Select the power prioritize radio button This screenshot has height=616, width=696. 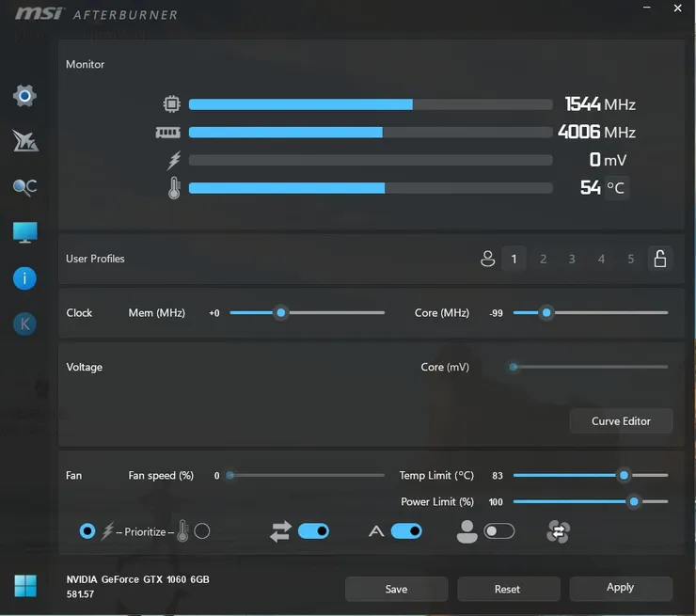point(87,531)
